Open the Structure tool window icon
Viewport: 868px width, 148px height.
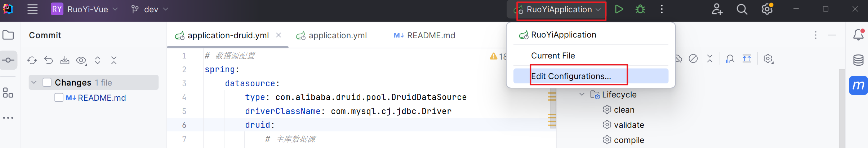click(x=8, y=93)
